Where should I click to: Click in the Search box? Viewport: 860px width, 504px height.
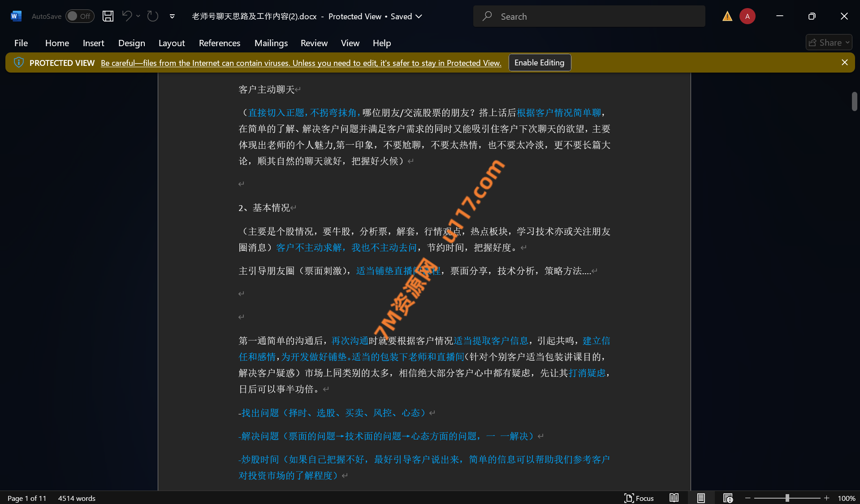coord(589,16)
